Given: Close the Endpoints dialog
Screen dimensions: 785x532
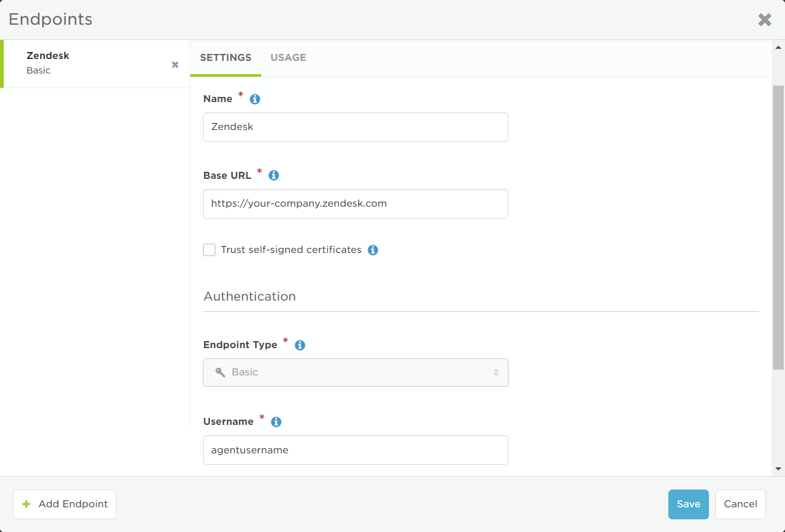Looking at the screenshot, I should (x=764, y=19).
